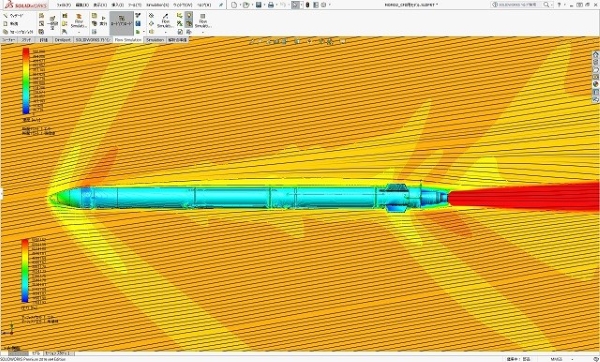Switch to the Simulation ribbon tab

[x=155, y=40]
